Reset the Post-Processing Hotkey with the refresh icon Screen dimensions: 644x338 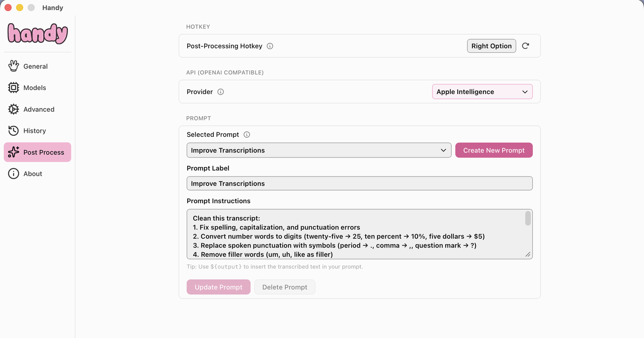(x=525, y=46)
